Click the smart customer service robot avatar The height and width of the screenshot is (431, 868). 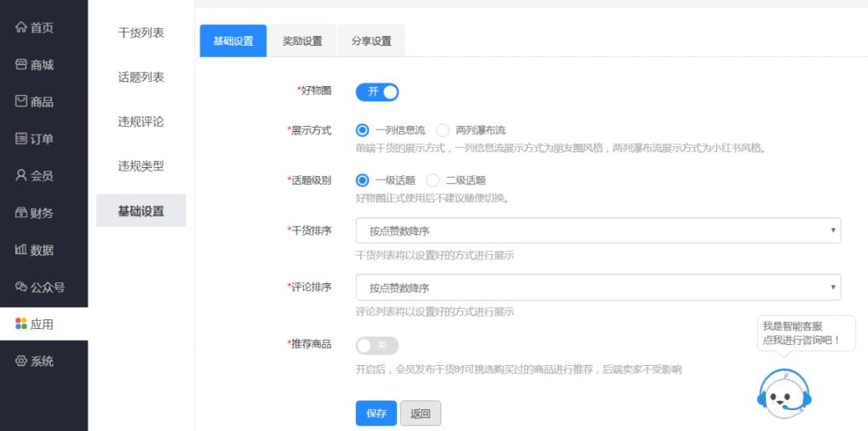click(x=784, y=394)
